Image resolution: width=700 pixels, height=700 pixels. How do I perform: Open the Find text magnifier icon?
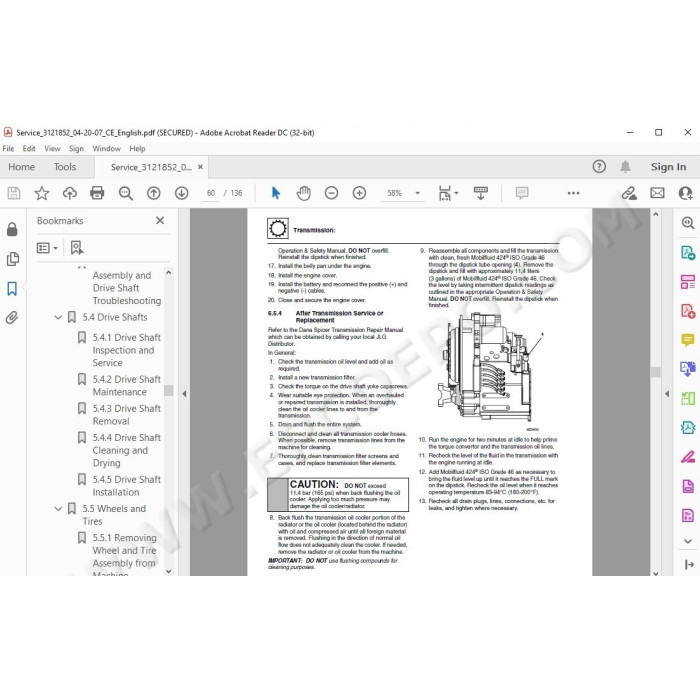tap(125, 193)
